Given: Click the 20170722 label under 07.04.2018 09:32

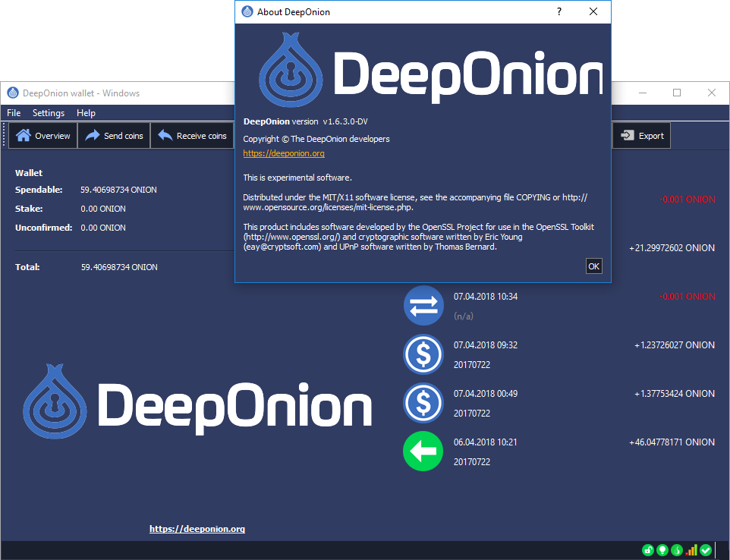Looking at the screenshot, I should [x=472, y=365].
